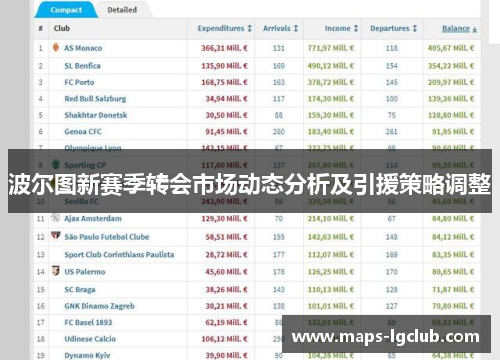
Task: Click AS Monaco expenditures 366,31 Mill. €
Action: (224, 48)
